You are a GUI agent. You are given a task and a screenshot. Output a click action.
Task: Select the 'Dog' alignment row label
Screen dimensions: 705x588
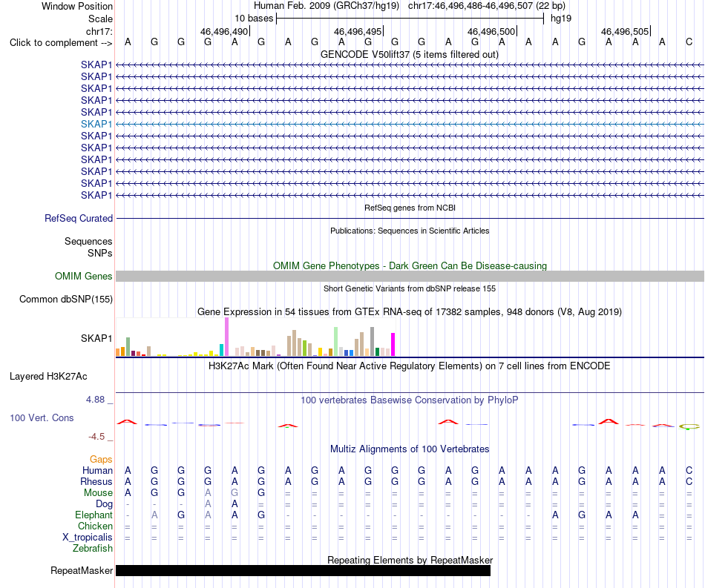click(104, 504)
